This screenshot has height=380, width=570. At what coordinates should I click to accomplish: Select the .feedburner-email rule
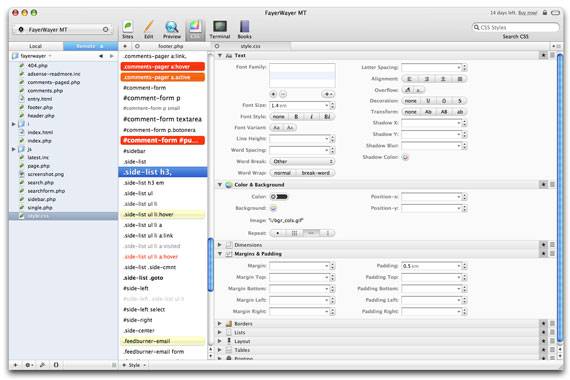coord(163,341)
